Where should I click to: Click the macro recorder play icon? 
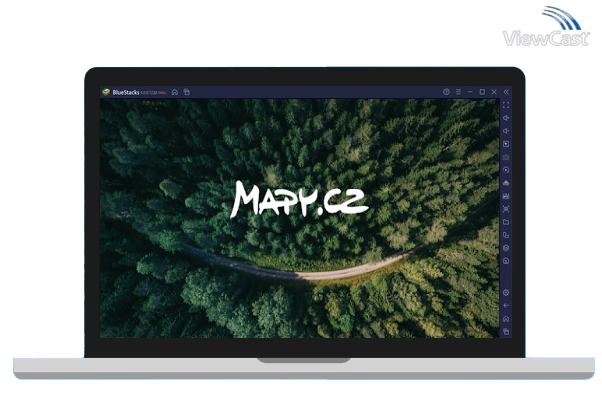(x=506, y=170)
